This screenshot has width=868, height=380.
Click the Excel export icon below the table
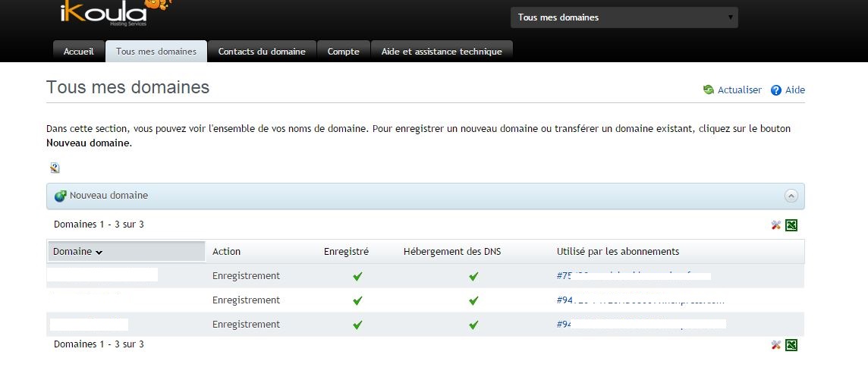click(791, 345)
